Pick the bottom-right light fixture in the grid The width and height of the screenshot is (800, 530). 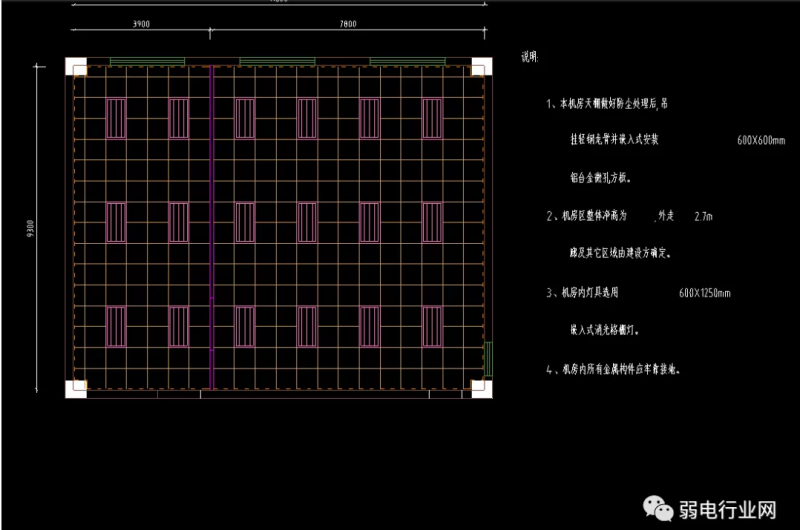pos(433,324)
